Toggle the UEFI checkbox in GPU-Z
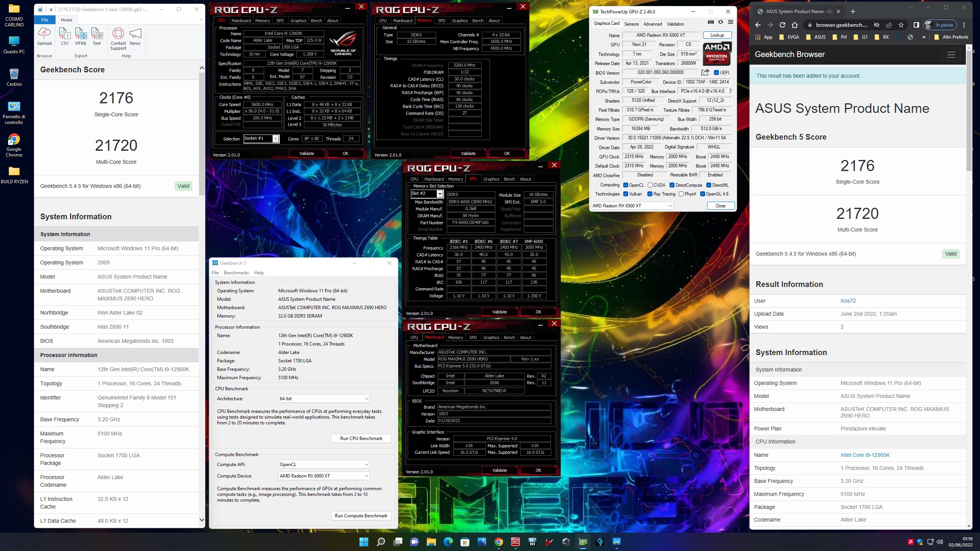The width and height of the screenshot is (980, 551). [716, 72]
